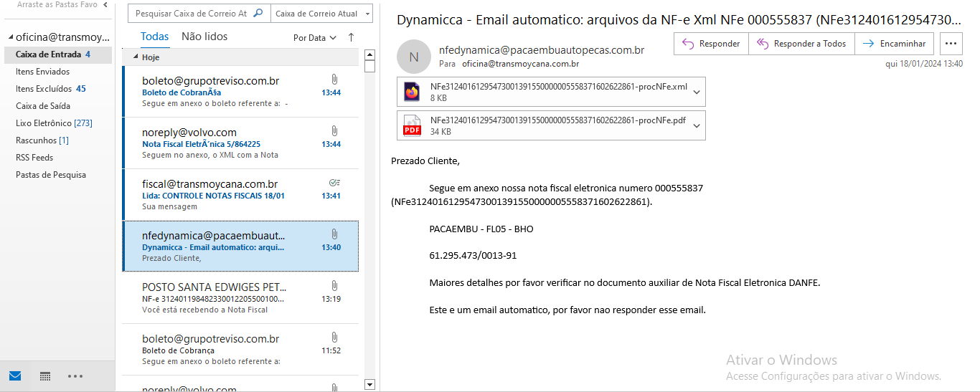Click the Encaminhar button

pyautogui.click(x=894, y=44)
